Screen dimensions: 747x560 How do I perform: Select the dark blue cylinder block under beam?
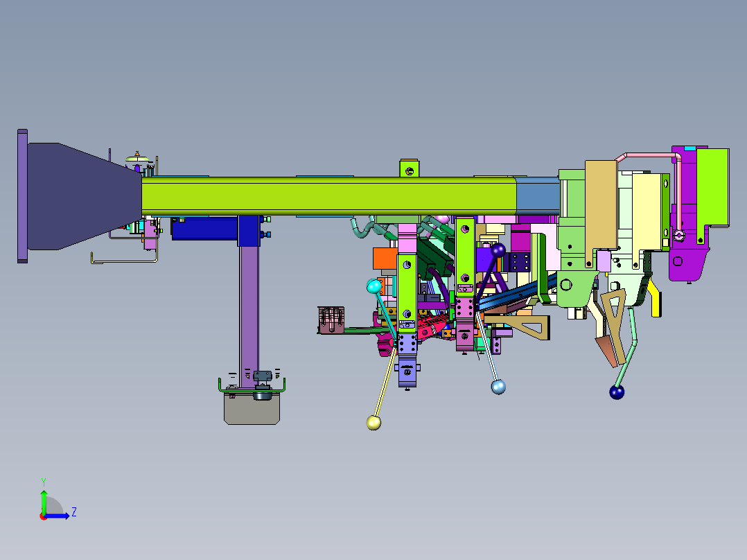(204, 228)
